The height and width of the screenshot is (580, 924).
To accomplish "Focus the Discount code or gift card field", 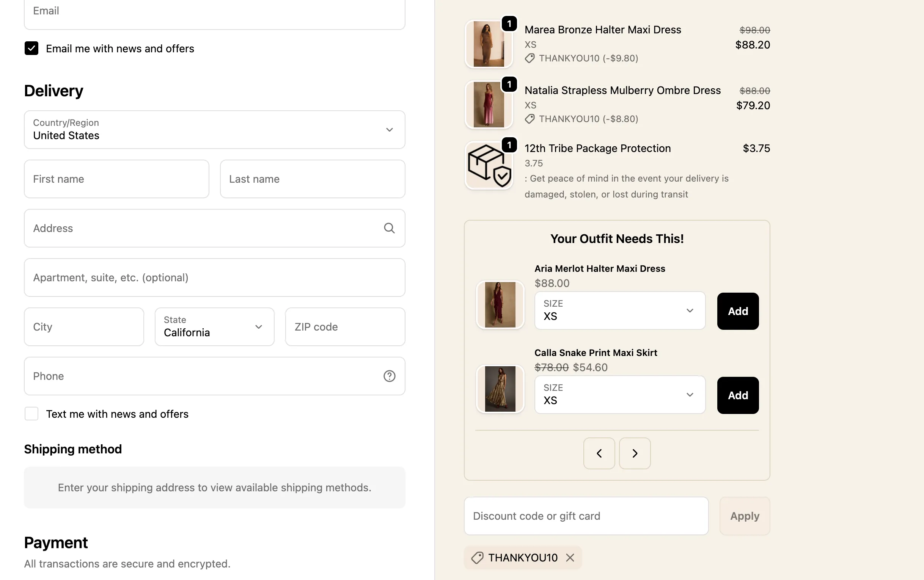I will [586, 516].
